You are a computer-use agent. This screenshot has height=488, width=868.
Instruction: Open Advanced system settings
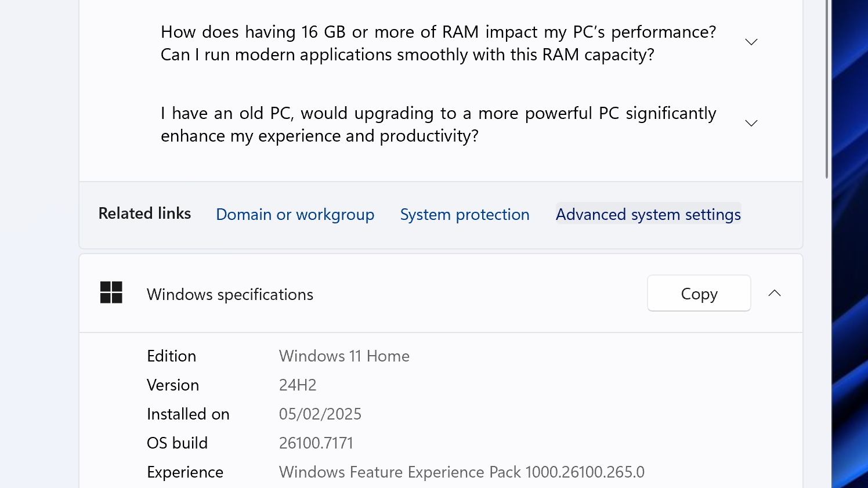(648, 214)
